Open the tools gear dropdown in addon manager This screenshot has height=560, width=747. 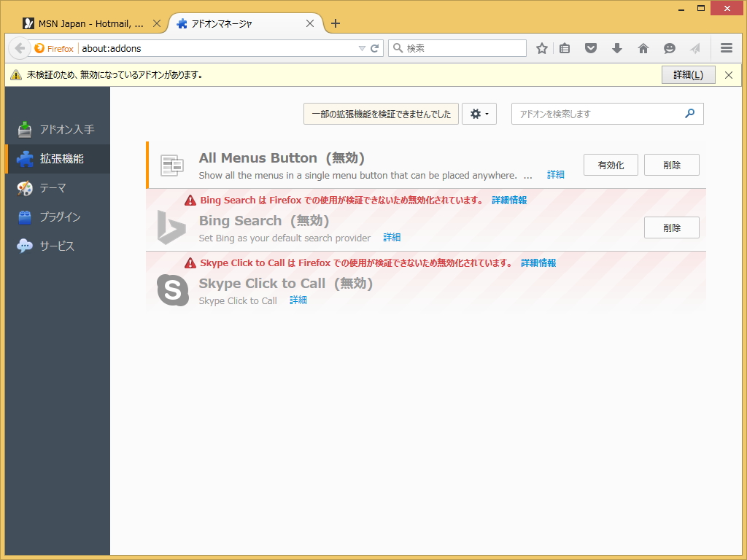click(x=479, y=114)
